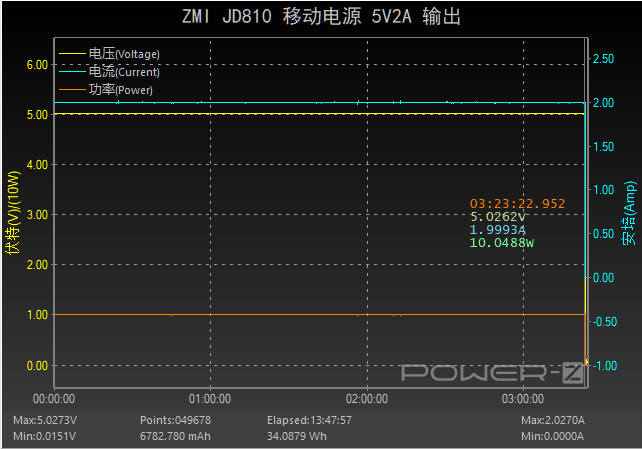The image size is (642, 449).
Task: Click the 2.50 right axis tick label
Action: pos(604,59)
